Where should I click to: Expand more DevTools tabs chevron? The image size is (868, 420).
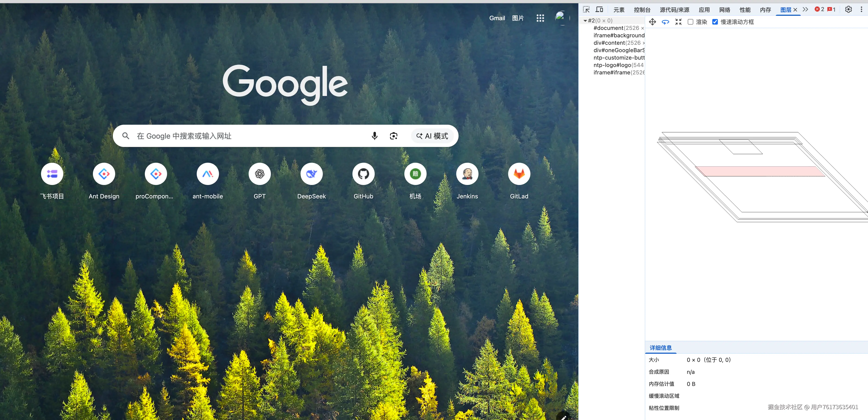tap(805, 10)
